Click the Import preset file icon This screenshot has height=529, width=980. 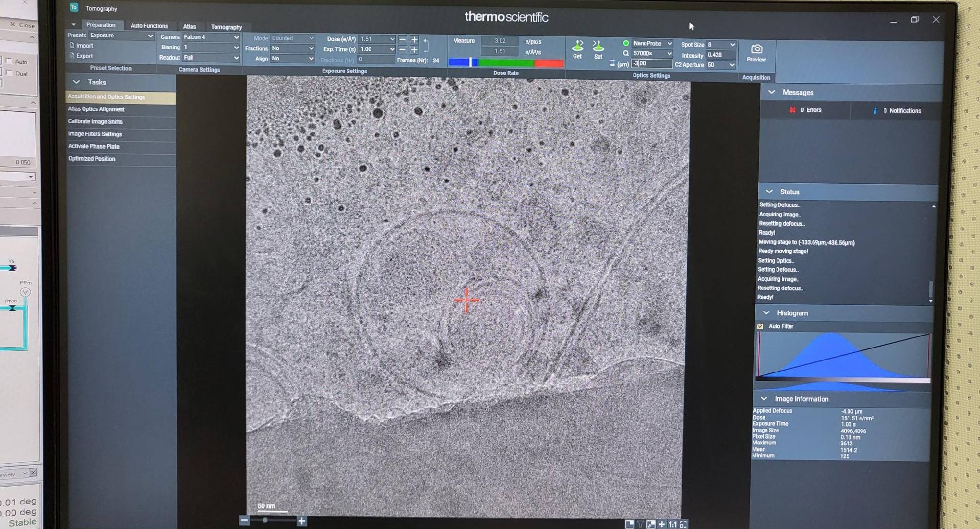pos(72,45)
